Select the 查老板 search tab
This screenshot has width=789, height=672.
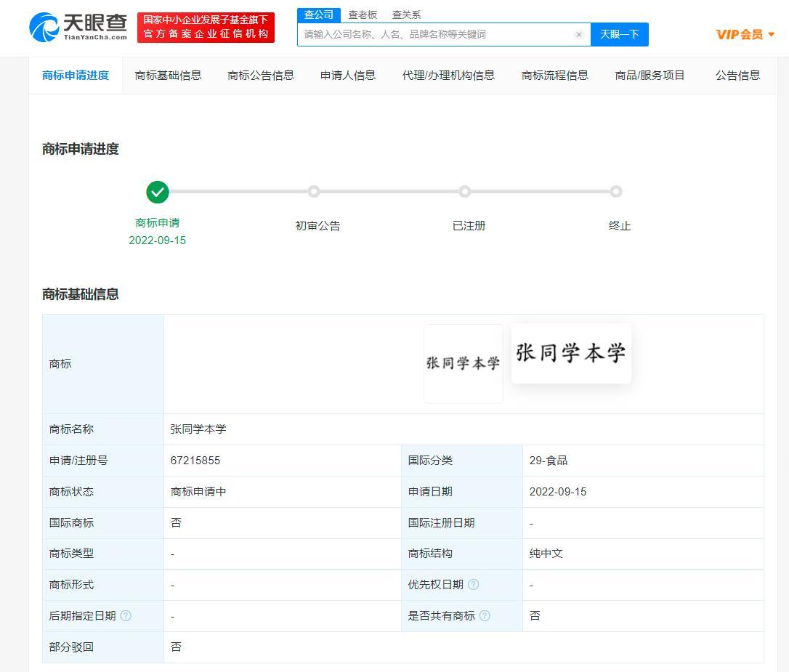tap(363, 15)
